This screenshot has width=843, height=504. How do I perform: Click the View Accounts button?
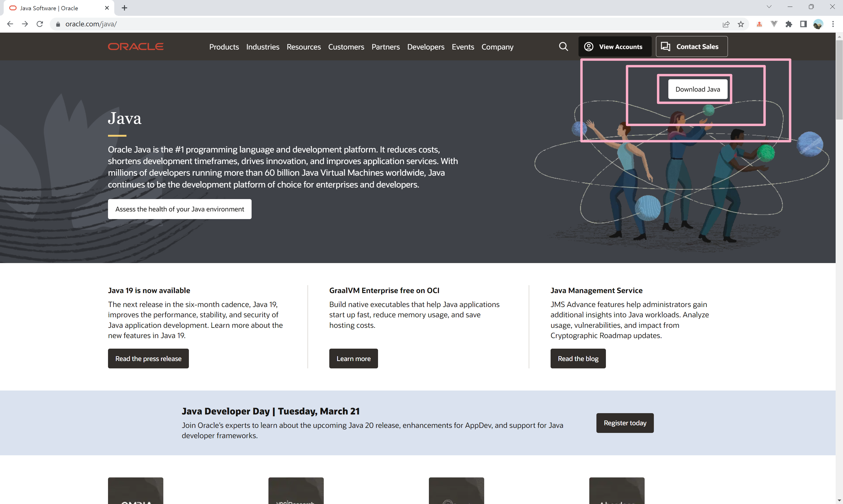point(615,47)
